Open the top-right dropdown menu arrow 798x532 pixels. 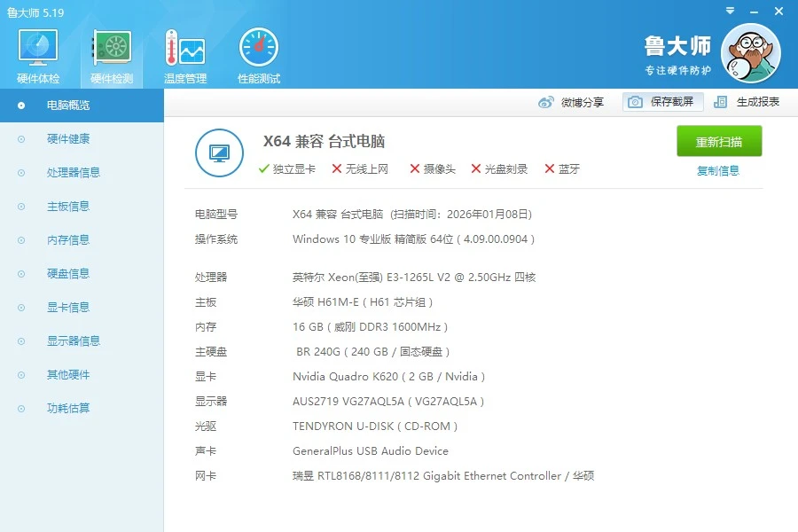[730, 11]
